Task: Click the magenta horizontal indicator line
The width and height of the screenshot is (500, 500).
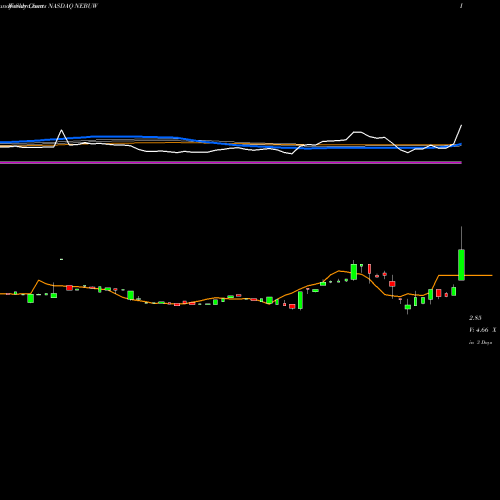Action: click(x=231, y=162)
